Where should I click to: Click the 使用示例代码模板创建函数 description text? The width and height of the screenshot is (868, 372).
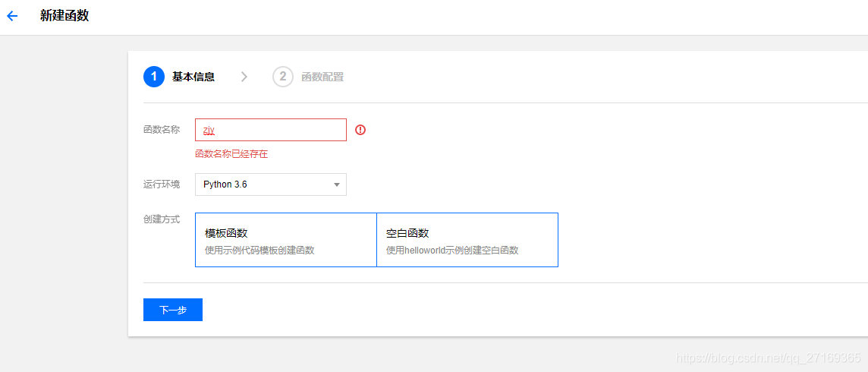(259, 251)
